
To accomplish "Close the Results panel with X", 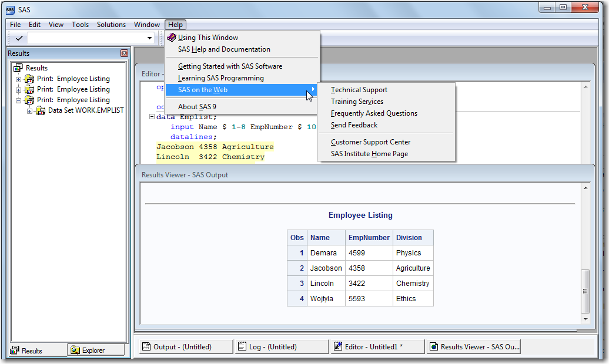I will point(124,53).
